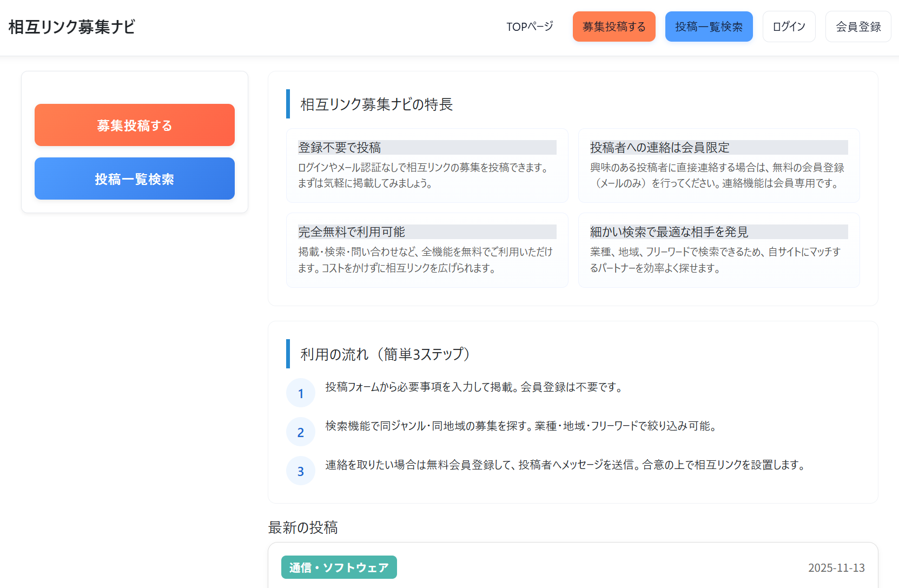Click the 相互リンク募集ナビ site logo
The height and width of the screenshot is (588, 899).
[x=71, y=24]
